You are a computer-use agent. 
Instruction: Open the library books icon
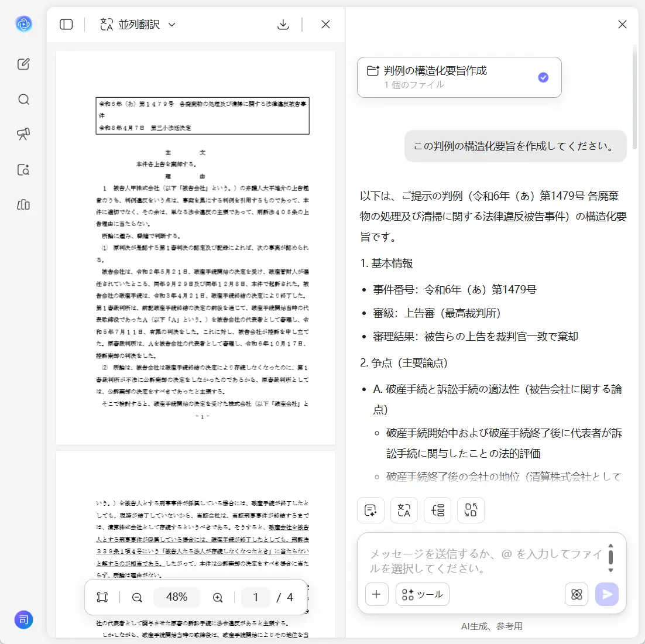(23, 204)
